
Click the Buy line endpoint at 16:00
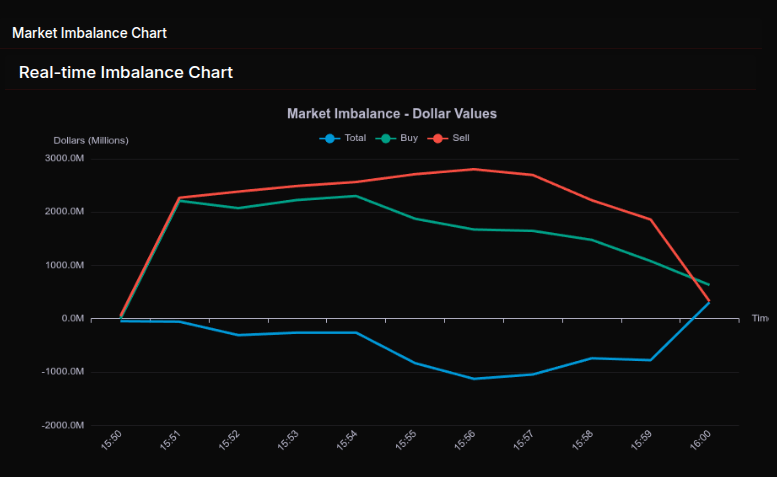click(709, 285)
